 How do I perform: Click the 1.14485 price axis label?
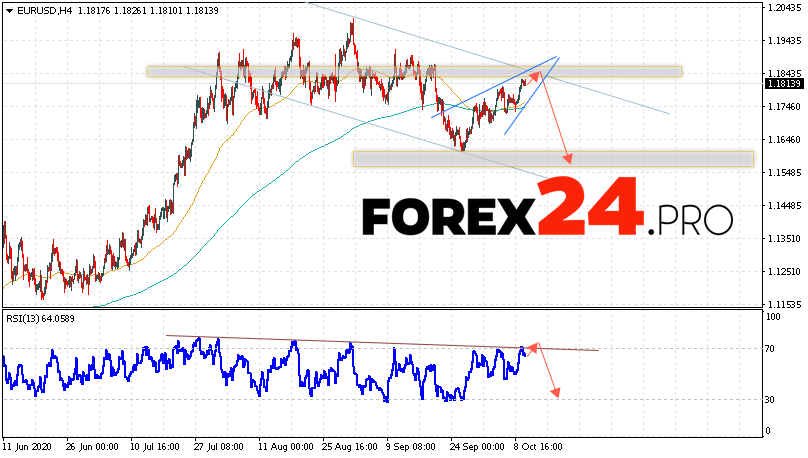[784, 206]
